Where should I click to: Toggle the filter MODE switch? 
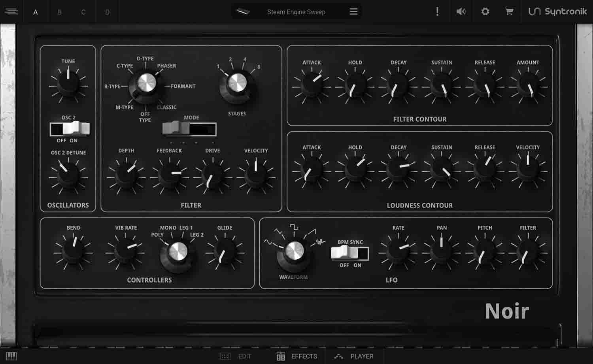coord(189,129)
